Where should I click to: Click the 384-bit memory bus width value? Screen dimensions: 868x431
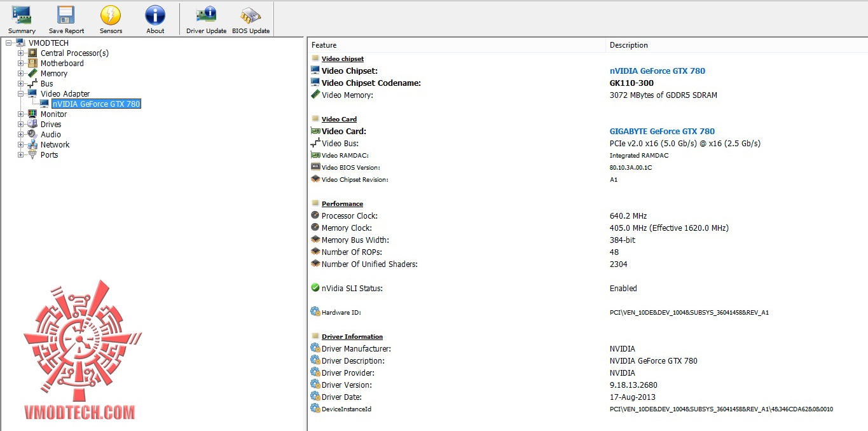[x=623, y=240]
